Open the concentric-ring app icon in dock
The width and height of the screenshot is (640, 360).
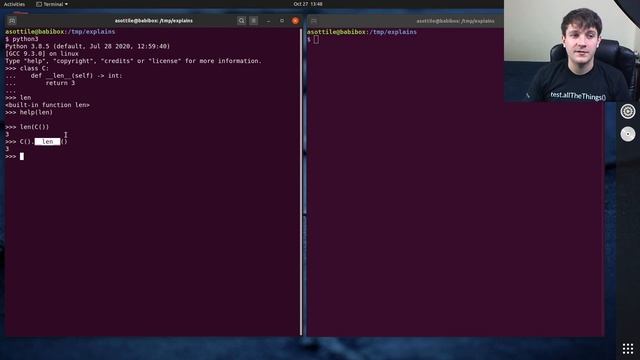point(628,111)
